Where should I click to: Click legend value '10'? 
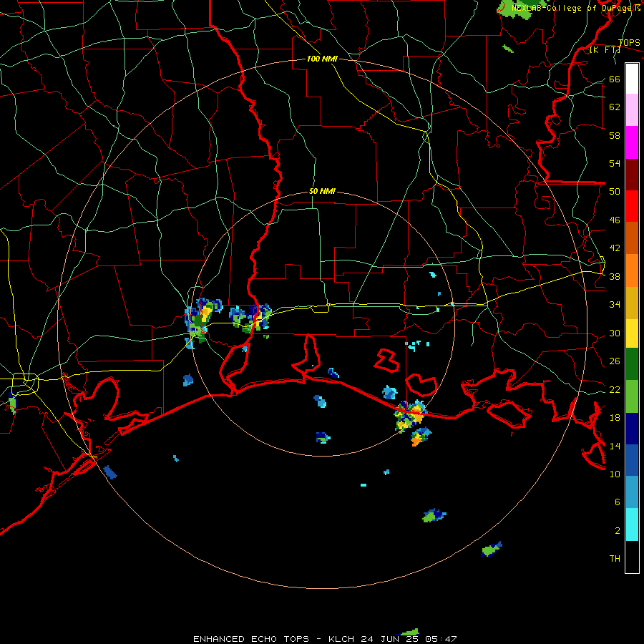coord(615,474)
